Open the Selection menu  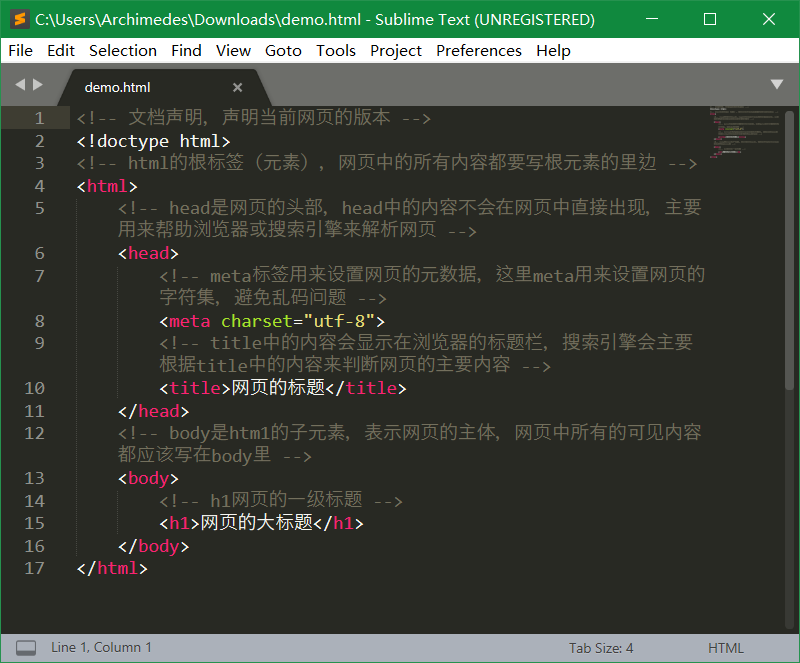pos(122,50)
